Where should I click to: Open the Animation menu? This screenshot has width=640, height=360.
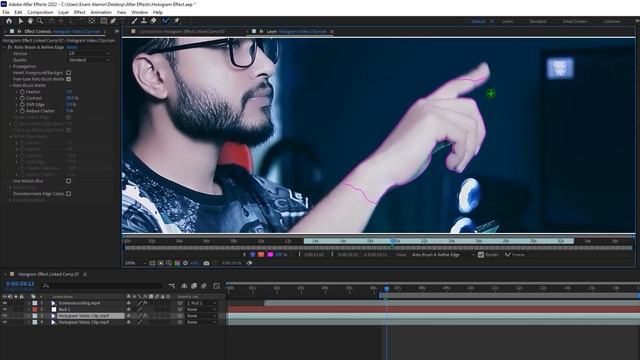click(101, 12)
